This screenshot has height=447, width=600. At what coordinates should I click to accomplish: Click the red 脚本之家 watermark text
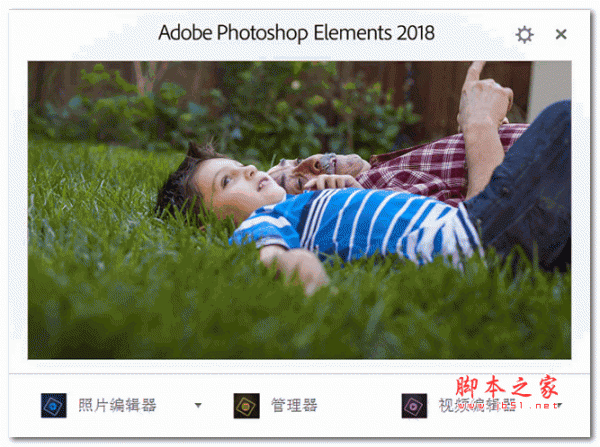point(507,387)
